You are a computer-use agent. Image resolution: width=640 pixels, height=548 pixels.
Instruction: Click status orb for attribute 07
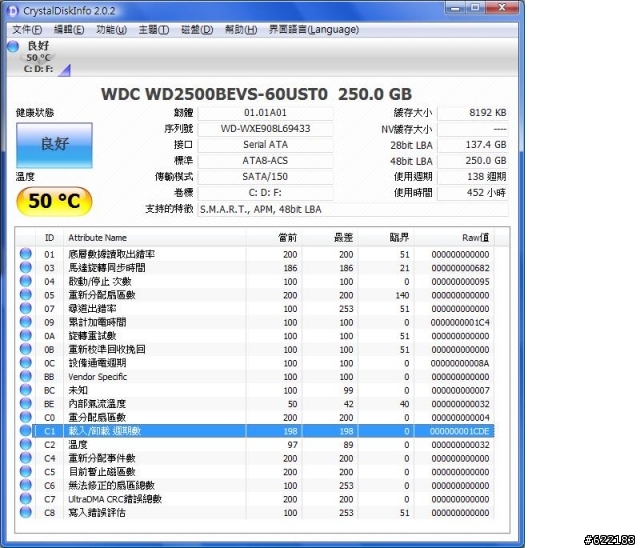(25, 308)
